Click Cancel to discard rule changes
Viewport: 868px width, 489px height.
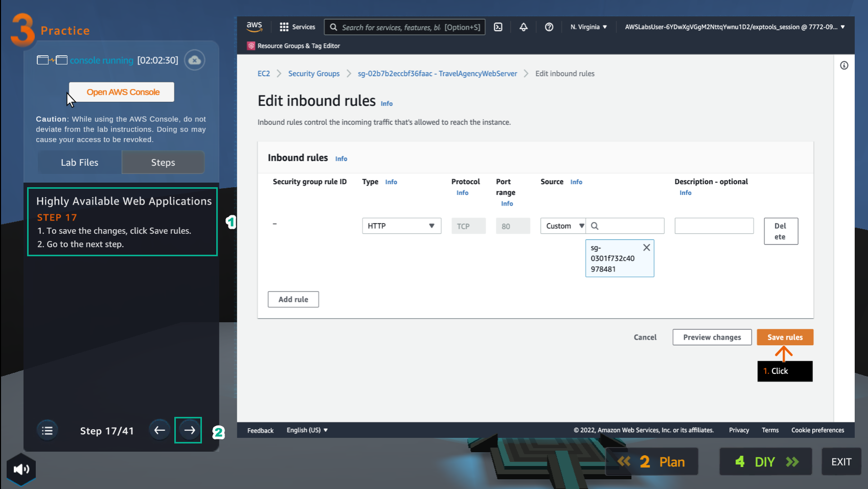pos(645,337)
